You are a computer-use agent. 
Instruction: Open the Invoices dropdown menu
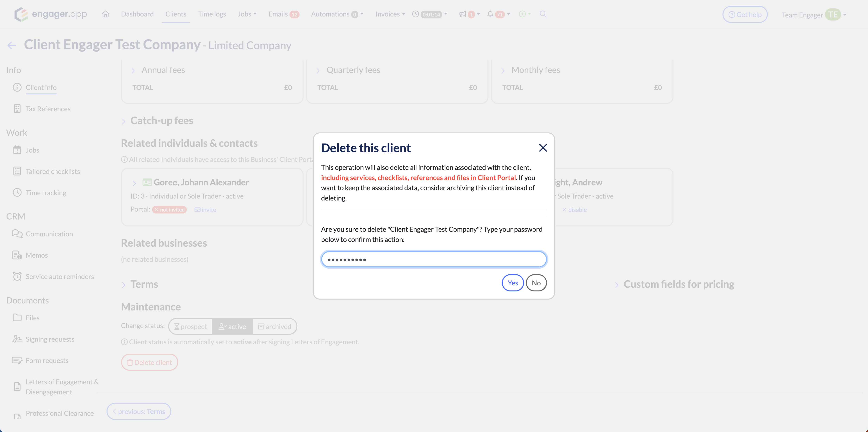click(x=390, y=14)
